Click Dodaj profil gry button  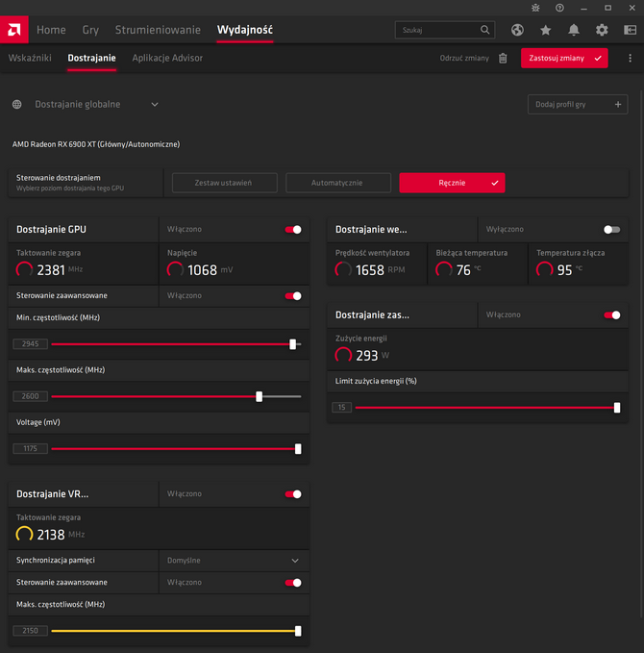pyautogui.click(x=578, y=104)
